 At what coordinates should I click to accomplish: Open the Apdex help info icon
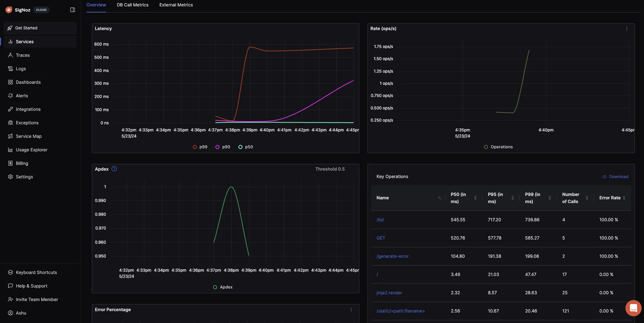click(x=114, y=169)
